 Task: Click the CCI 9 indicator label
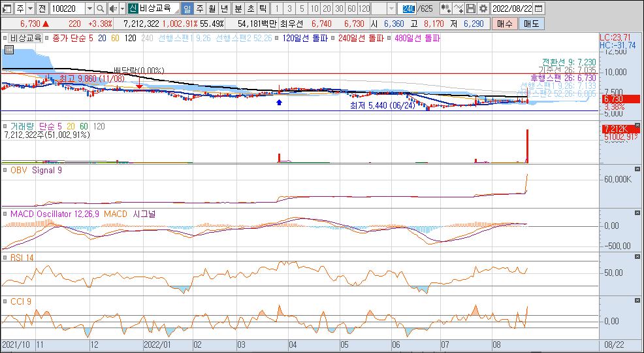pos(21,302)
